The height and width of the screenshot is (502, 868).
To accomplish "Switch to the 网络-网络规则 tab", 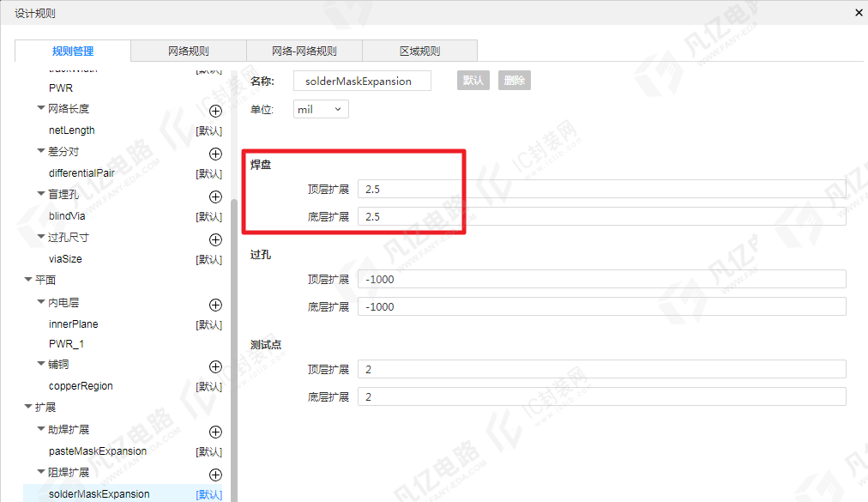I will [304, 51].
